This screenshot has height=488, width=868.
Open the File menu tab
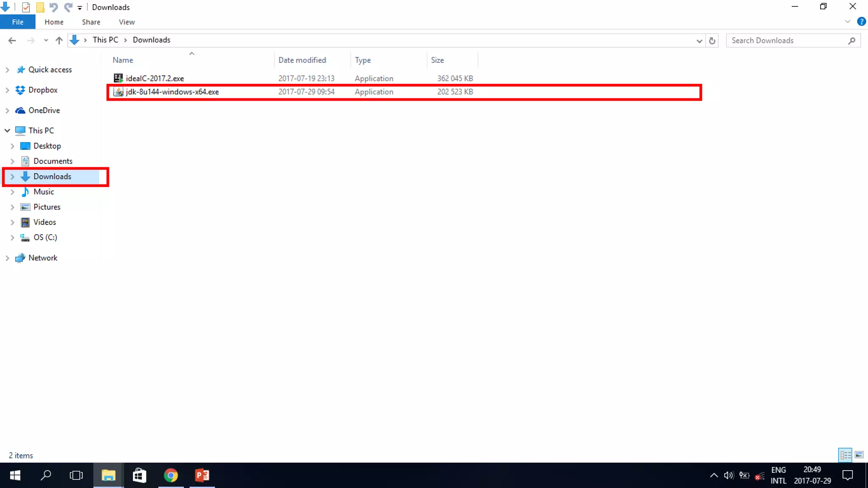18,22
